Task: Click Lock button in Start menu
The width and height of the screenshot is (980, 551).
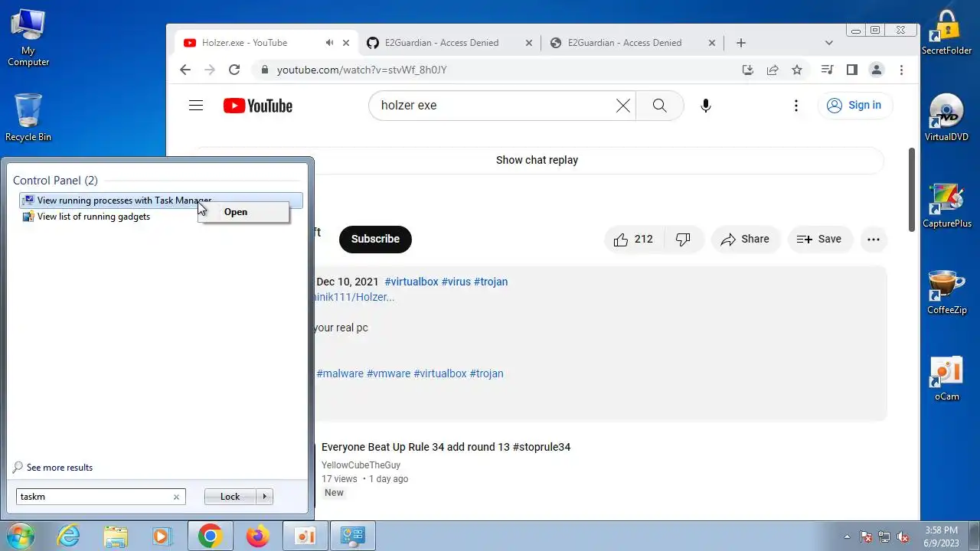Action: [230, 497]
